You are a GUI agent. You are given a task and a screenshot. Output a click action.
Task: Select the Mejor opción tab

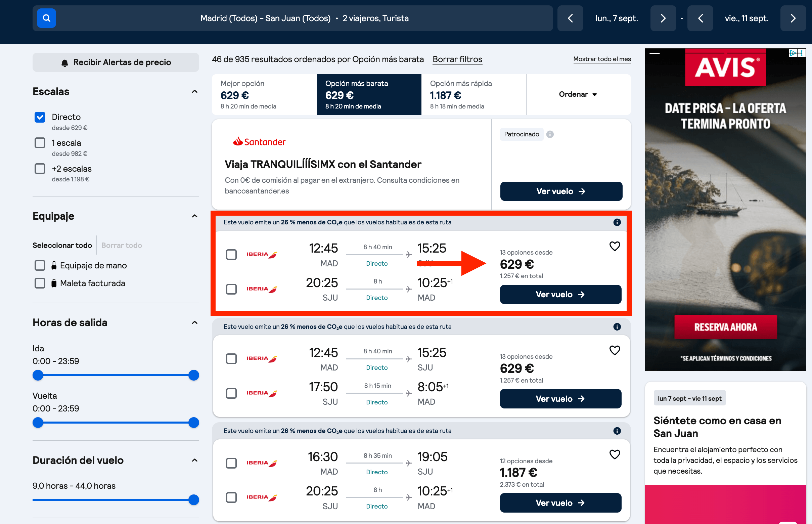pos(264,94)
